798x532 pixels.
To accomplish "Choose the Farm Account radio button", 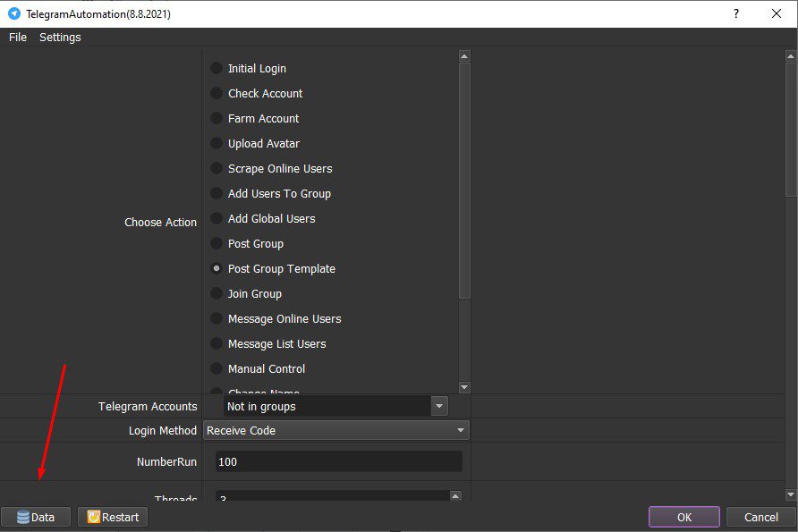I will (x=216, y=118).
